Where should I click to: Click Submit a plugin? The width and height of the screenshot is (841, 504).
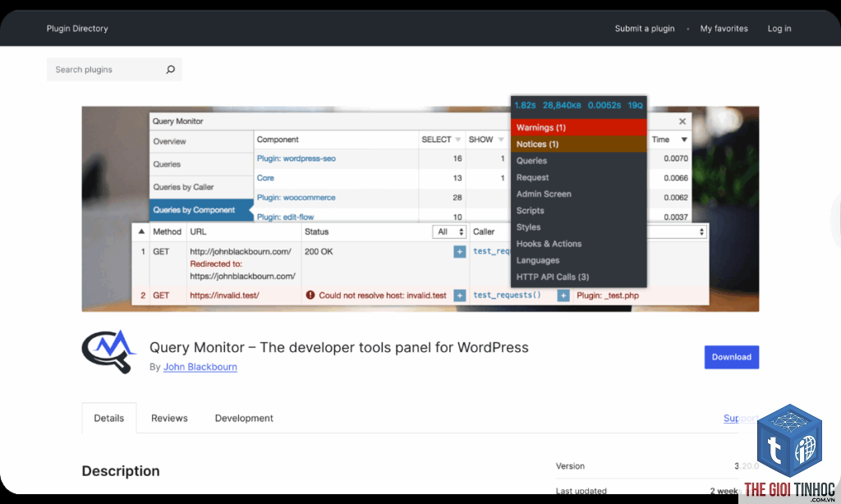(644, 29)
